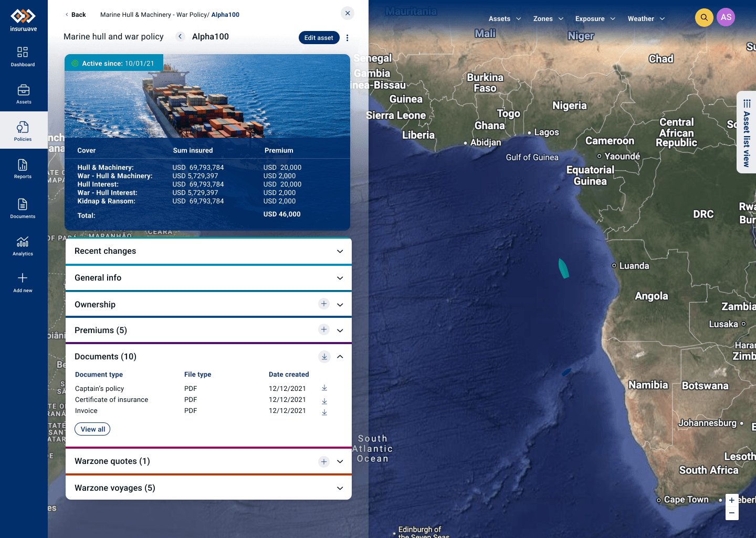Download the Invoice PDF
Image resolution: width=756 pixels, height=538 pixels.
(x=324, y=412)
